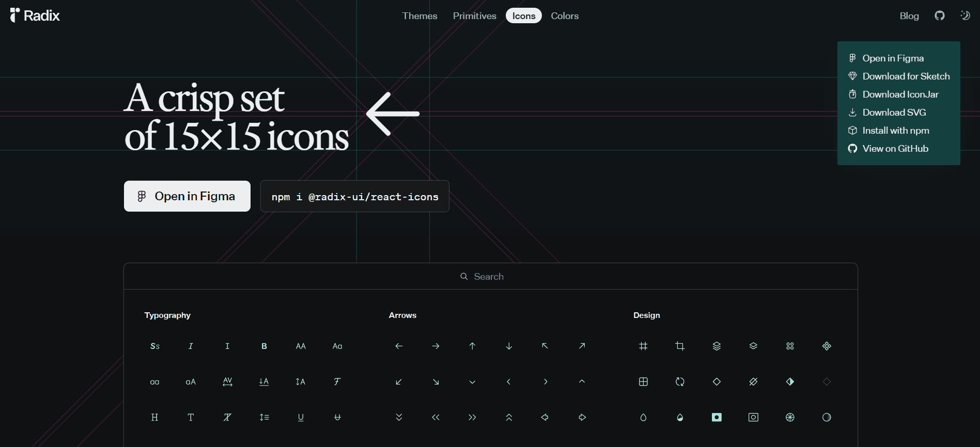Select the arrow up icon

(x=472, y=346)
